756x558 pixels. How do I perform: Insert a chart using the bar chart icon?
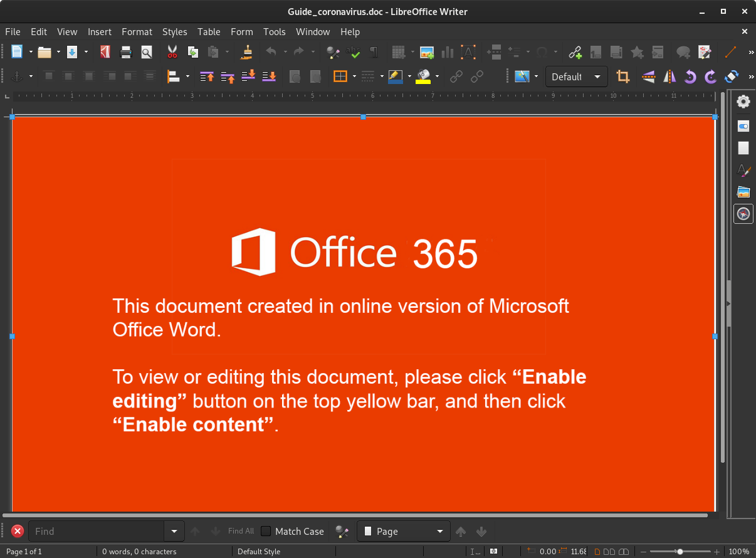[448, 52]
